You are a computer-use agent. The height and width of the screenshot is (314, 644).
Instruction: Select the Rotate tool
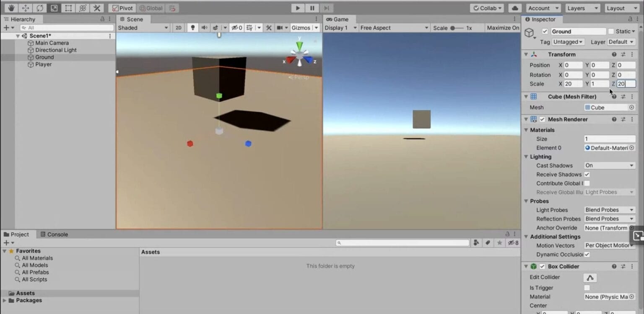coord(39,8)
